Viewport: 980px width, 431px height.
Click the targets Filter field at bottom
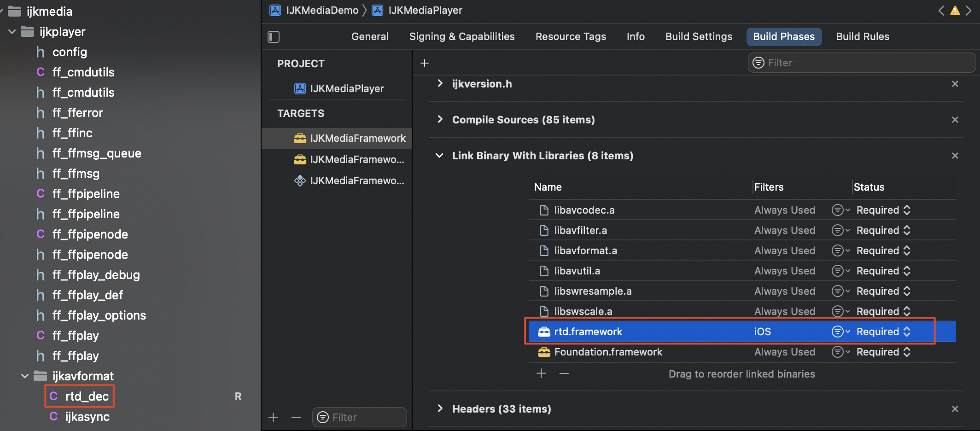point(360,417)
